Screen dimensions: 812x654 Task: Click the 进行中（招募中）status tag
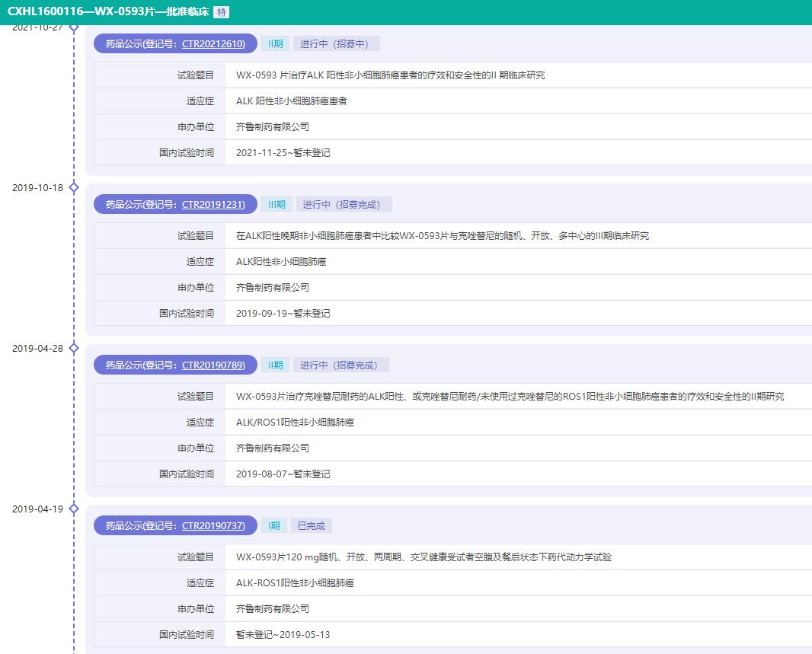(x=333, y=43)
